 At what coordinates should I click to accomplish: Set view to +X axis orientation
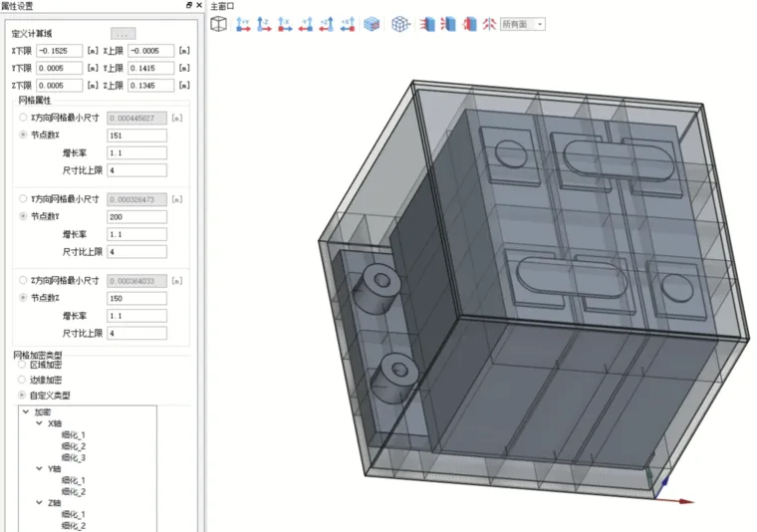coord(348,24)
